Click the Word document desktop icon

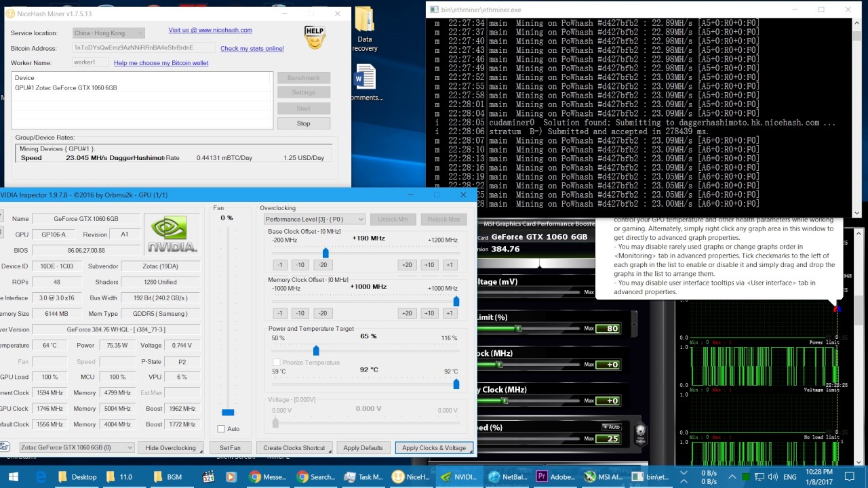tap(365, 83)
